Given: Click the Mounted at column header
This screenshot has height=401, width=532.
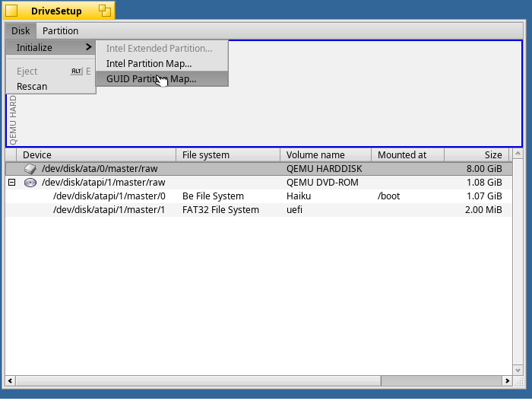Looking at the screenshot, I should pyautogui.click(x=407, y=154).
